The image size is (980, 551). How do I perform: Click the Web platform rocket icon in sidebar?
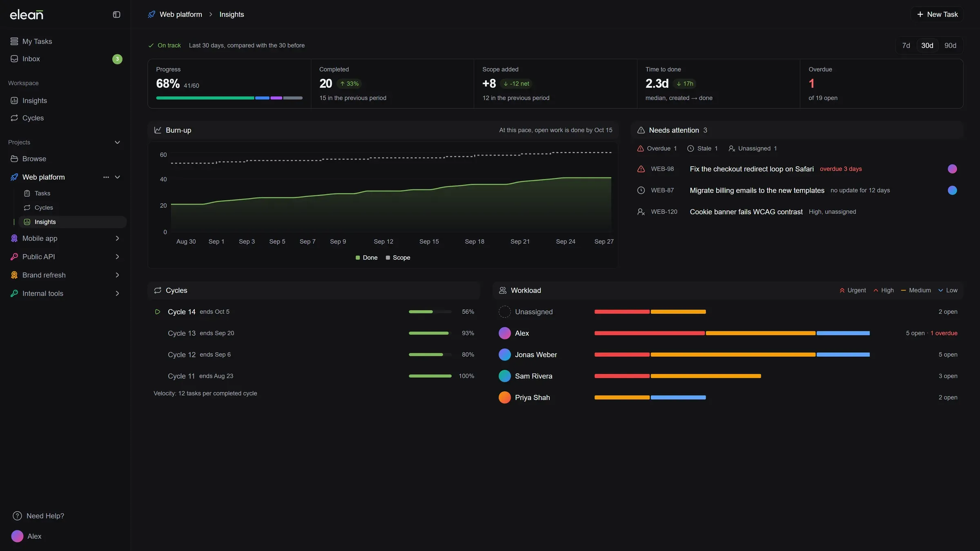pyautogui.click(x=14, y=177)
